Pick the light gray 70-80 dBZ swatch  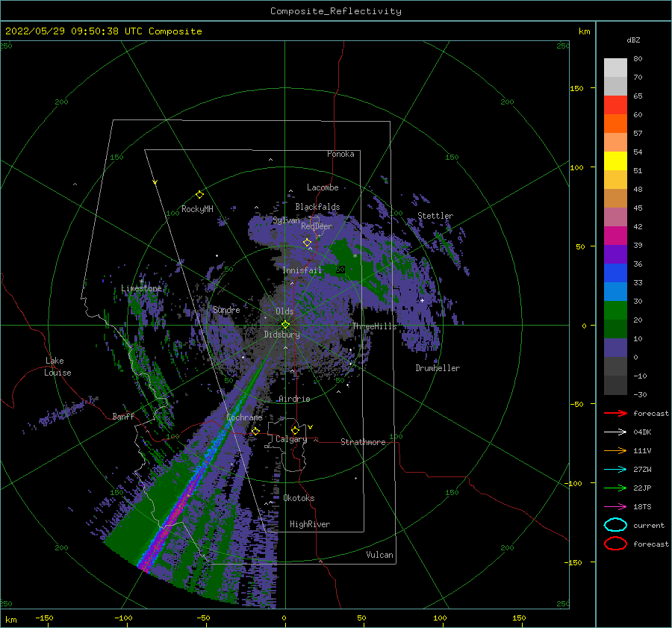pyautogui.click(x=615, y=68)
